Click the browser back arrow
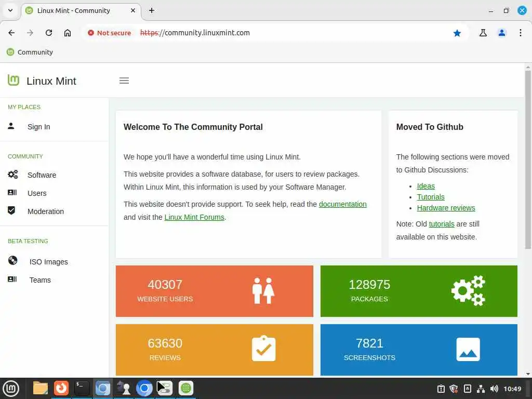The height and width of the screenshot is (399, 532). (x=11, y=33)
